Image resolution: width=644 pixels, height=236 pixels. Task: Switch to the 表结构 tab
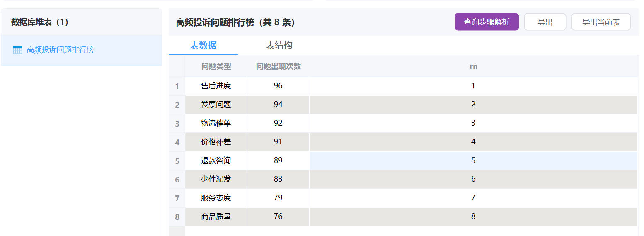[x=279, y=45]
